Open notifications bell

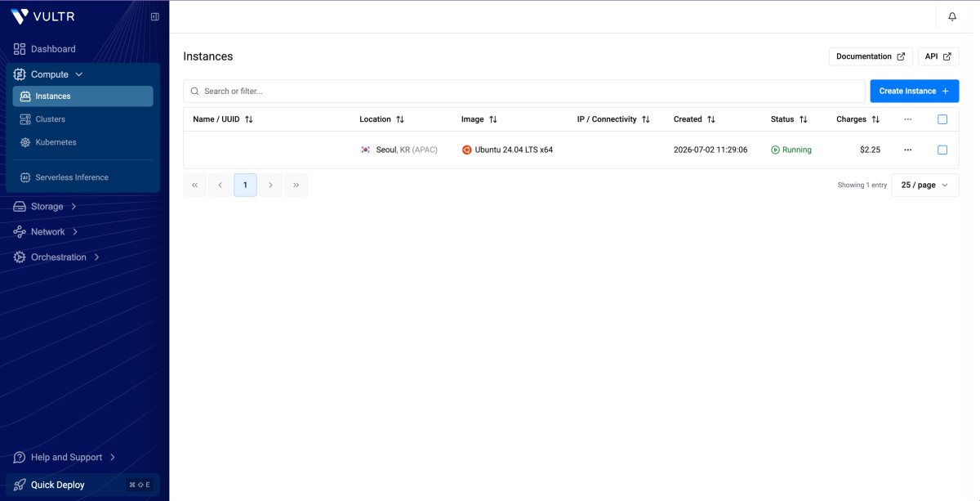[x=952, y=16]
